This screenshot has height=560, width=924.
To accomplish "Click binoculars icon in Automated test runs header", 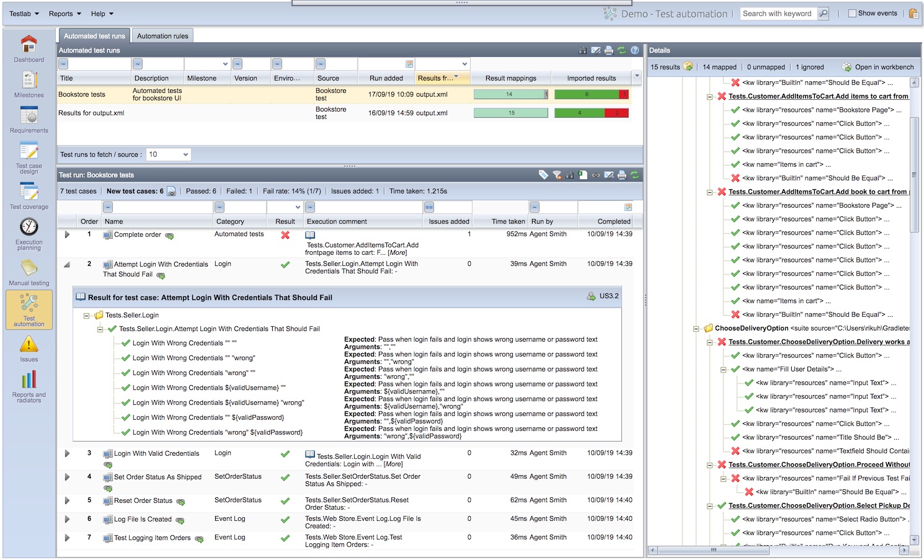I will (583, 50).
